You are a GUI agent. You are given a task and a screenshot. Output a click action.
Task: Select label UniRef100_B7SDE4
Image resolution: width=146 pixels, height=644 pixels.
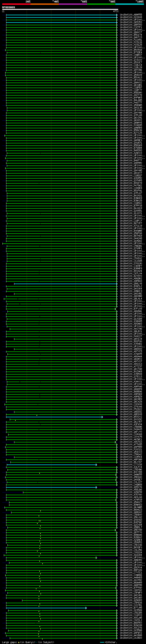click(x=131, y=53)
